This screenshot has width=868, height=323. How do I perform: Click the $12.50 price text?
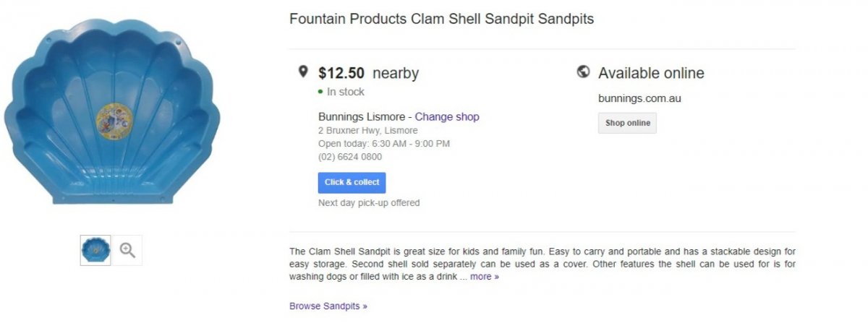tap(341, 73)
